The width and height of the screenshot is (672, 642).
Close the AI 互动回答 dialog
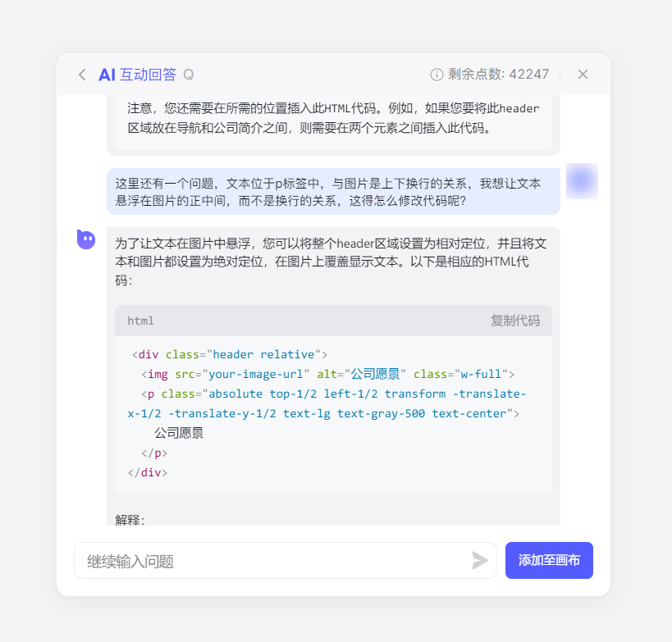coord(583,75)
